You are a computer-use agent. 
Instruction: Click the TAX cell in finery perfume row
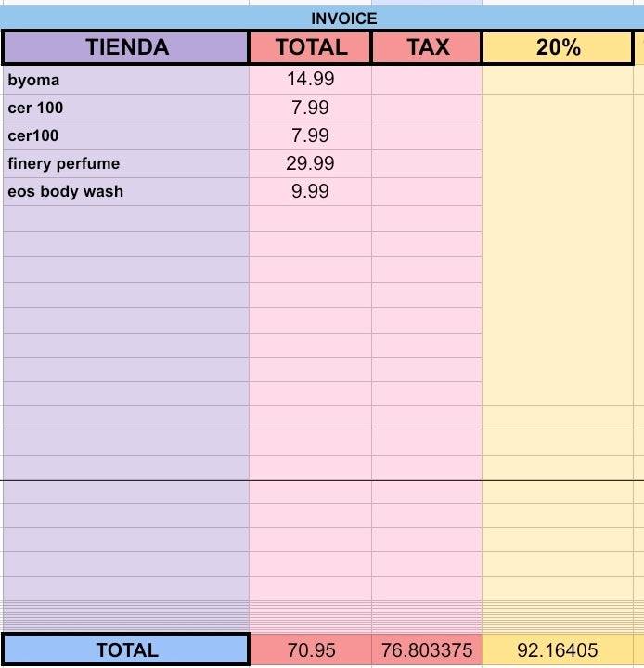pyautogui.click(x=427, y=163)
